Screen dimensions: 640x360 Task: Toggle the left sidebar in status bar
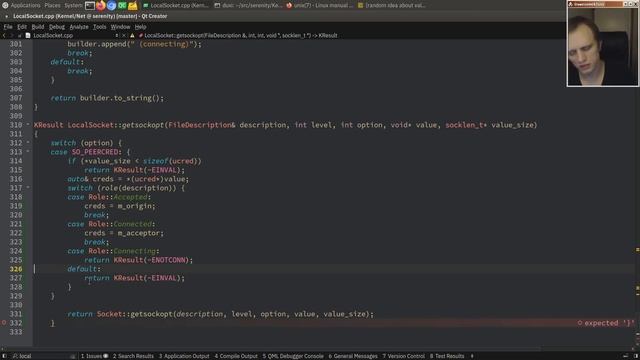point(4,356)
